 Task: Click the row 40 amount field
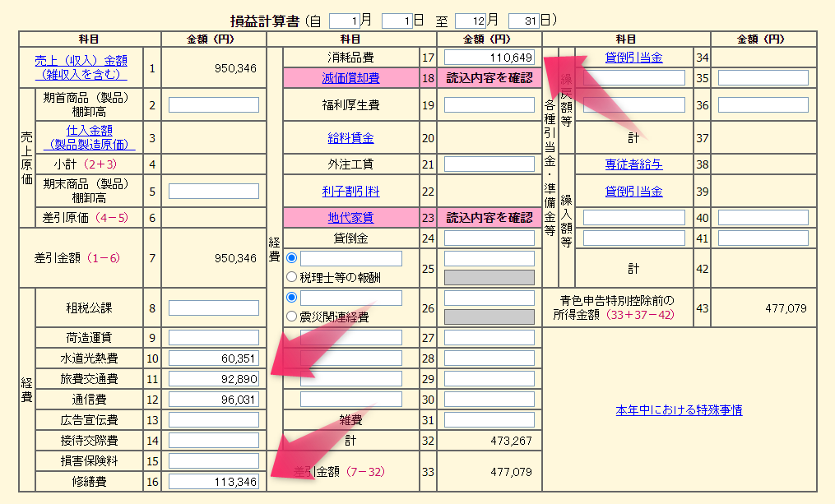(x=763, y=217)
